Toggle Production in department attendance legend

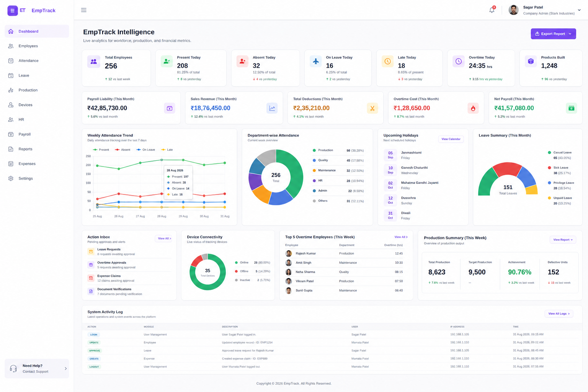pyautogui.click(x=323, y=150)
